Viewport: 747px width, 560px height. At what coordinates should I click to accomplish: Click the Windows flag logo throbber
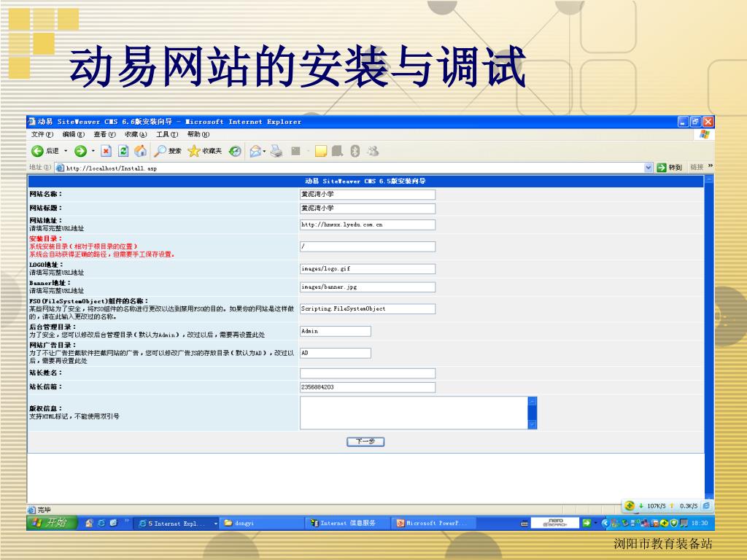pos(705,135)
